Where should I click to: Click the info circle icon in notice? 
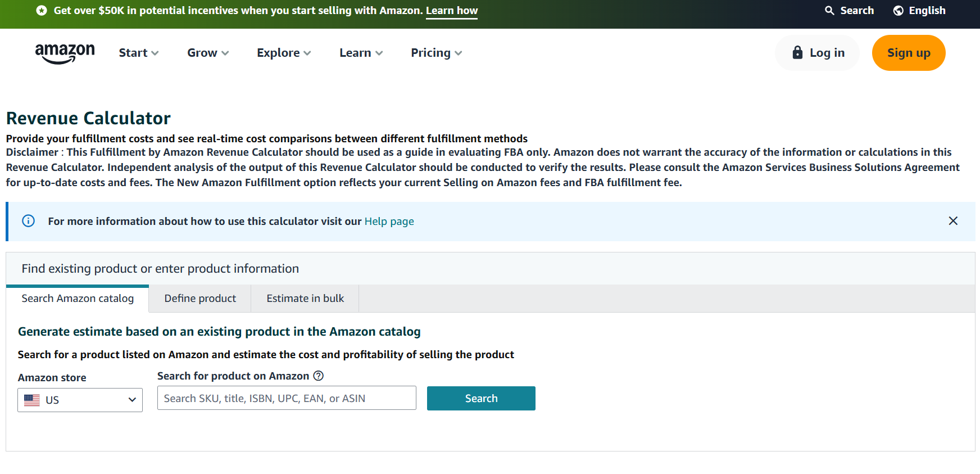coord(28,221)
